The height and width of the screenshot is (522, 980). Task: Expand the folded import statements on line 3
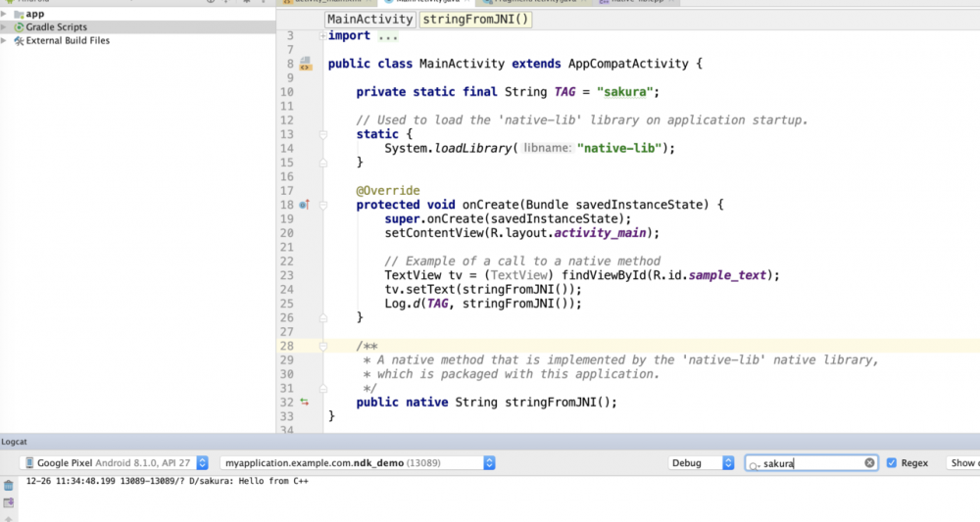point(321,36)
